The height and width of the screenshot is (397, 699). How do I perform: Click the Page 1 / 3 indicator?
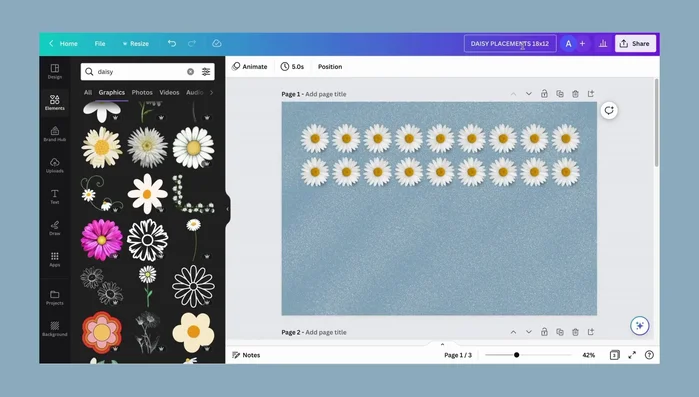458,355
